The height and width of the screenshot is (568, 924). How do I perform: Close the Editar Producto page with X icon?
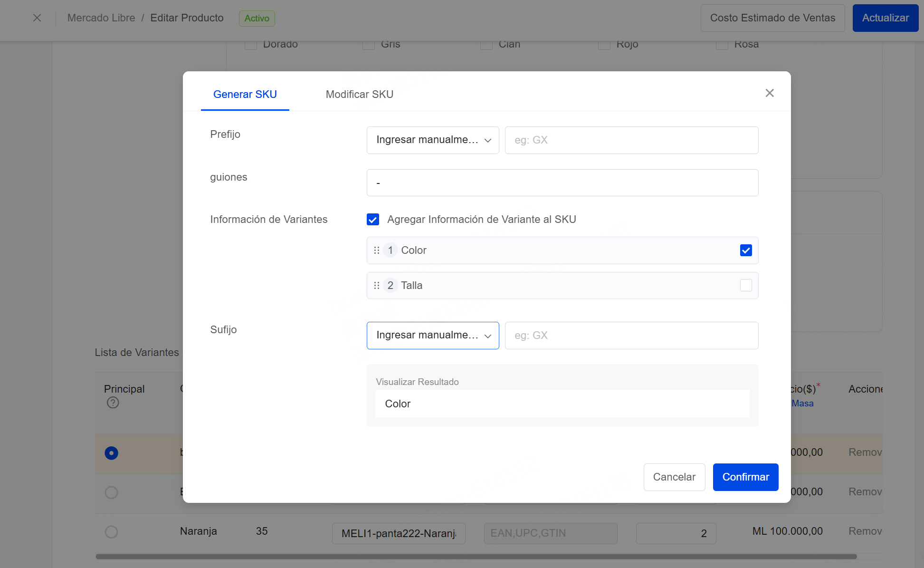click(37, 18)
